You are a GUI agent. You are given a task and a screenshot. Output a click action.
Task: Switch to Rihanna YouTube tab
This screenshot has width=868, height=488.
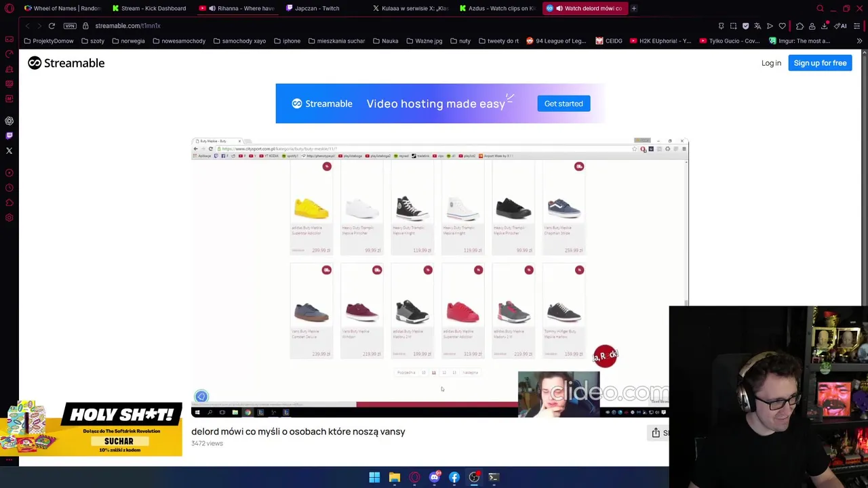pyautogui.click(x=237, y=8)
